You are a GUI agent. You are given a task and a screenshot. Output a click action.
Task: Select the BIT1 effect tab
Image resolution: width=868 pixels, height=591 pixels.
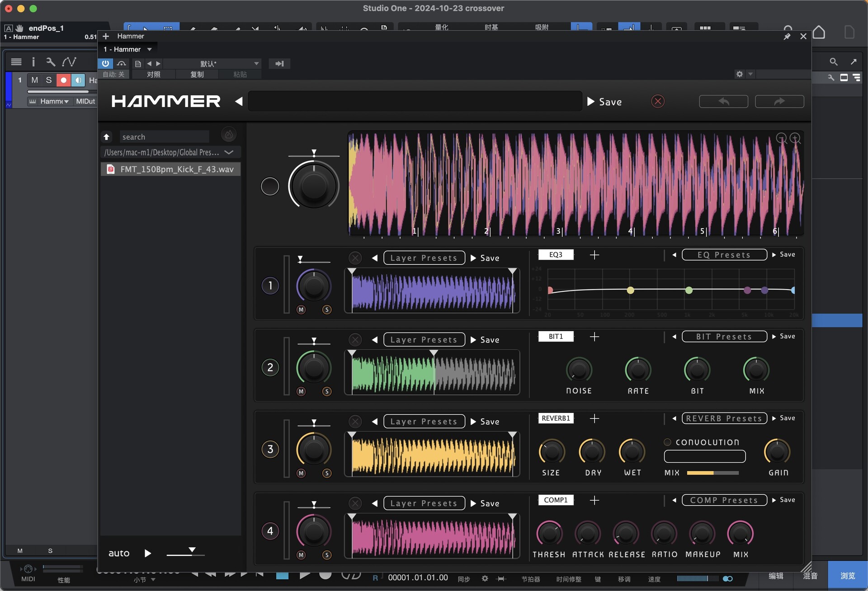point(556,337)
